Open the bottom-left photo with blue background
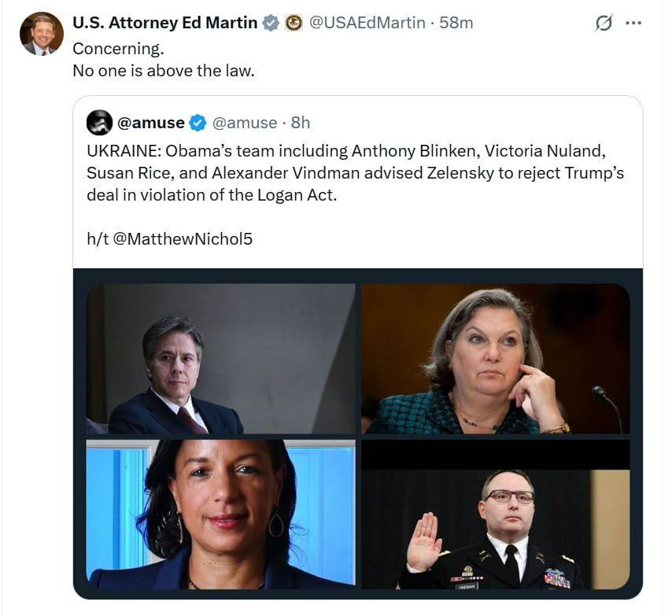The image size is (672, 616). pos(221,515)
